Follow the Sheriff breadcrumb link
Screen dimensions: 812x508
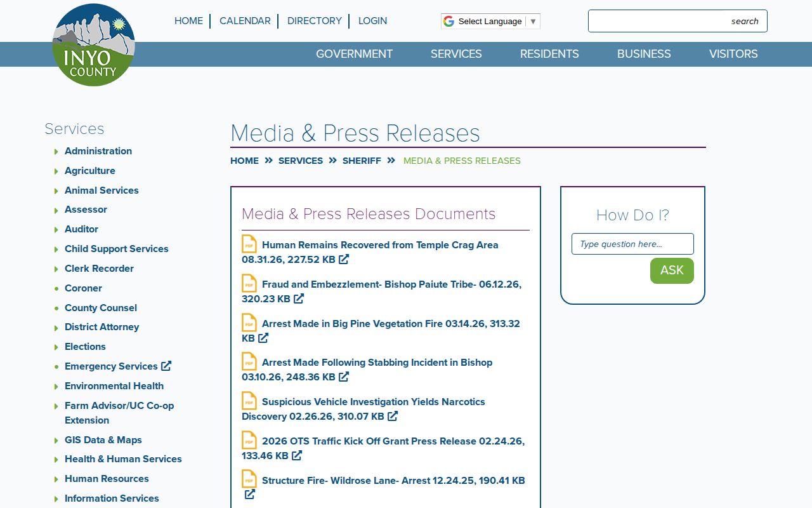pos(362,161)
